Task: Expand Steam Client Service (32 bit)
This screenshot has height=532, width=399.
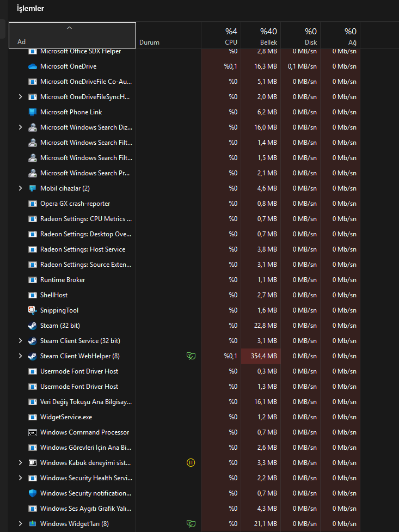Action: [20, 341]
